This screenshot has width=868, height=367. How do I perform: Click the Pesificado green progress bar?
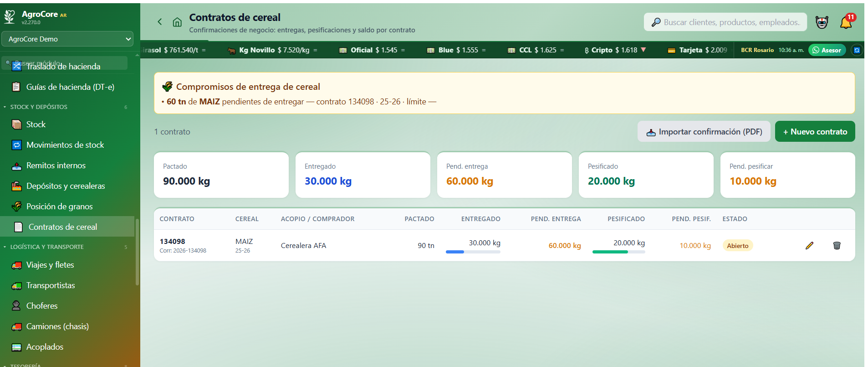click(x=618, y=252)
